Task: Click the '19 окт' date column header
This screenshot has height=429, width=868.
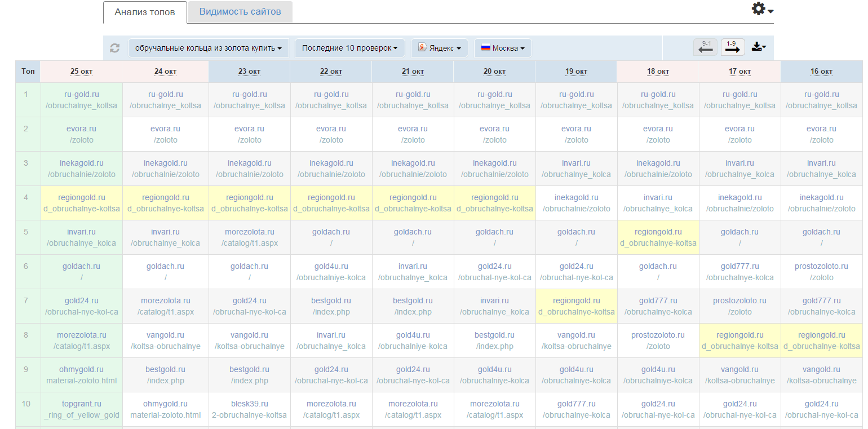Action: pos(577,72)
